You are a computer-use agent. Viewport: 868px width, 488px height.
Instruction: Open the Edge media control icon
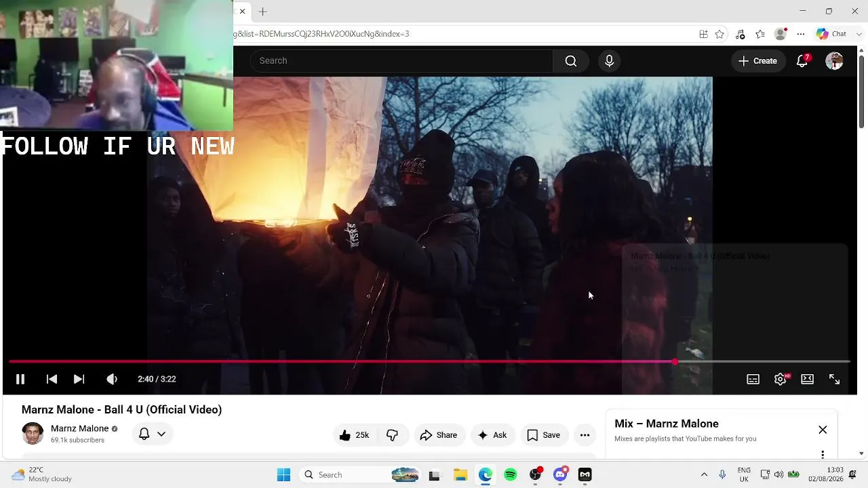click(x=740, y=34)
